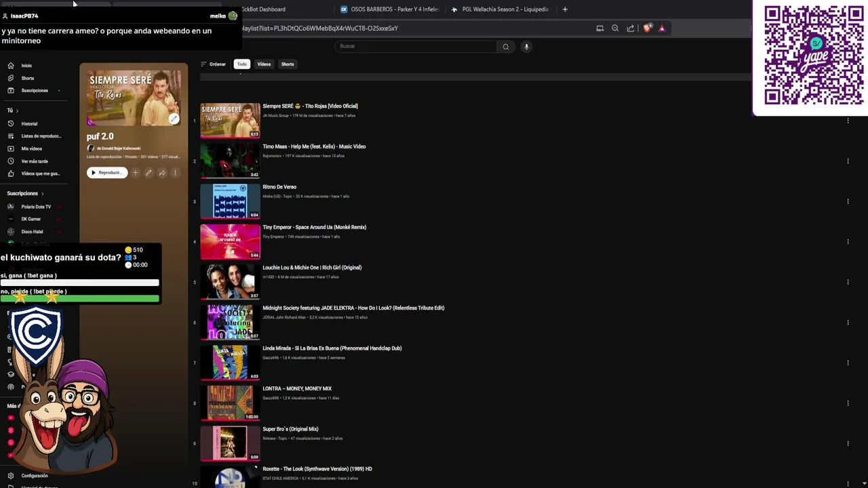Open video title Midnight Society featuring JADE ELEKTRA
Image resolution: width=868 pixels, height=488 pixels.
pos(353,308)
